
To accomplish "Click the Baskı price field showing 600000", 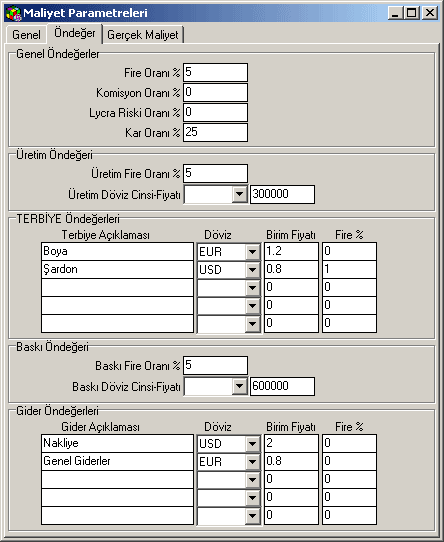I will [x=282, y=386].
